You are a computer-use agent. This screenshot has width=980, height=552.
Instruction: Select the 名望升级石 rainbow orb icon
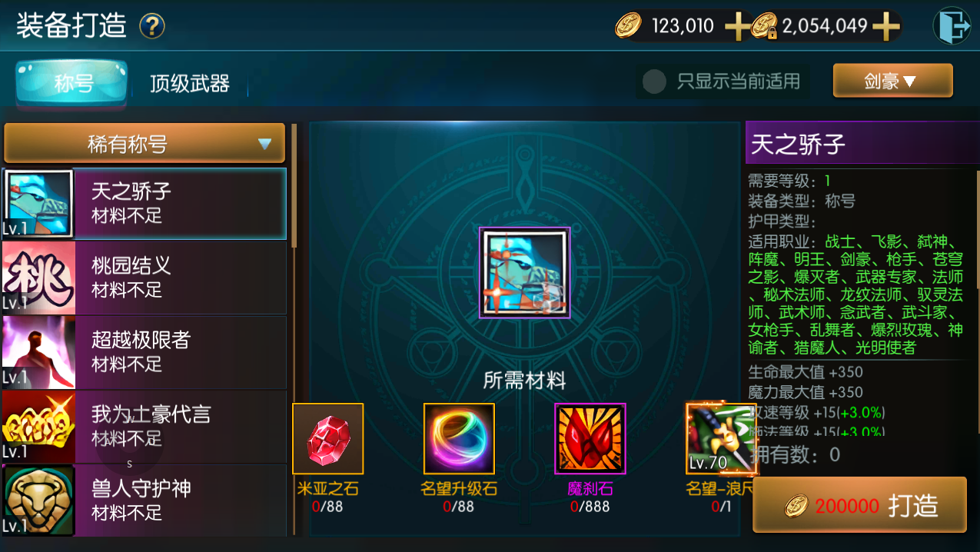[459, 439]
